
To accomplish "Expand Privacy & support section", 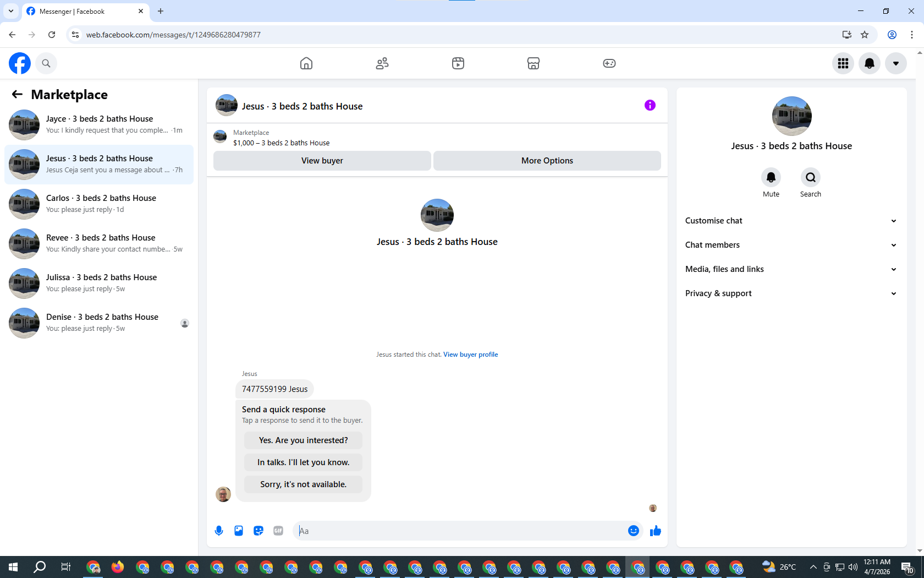I will tap(791, 293).
